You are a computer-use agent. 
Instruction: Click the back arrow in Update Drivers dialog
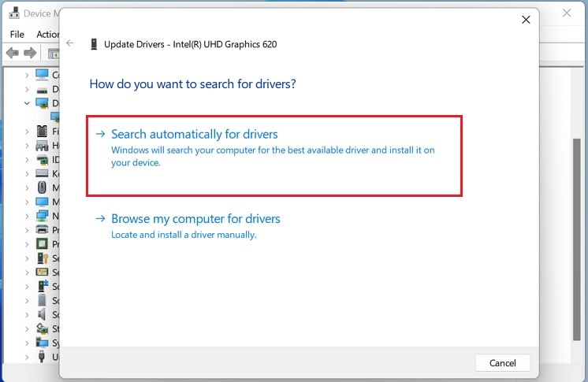click(69, 43)
